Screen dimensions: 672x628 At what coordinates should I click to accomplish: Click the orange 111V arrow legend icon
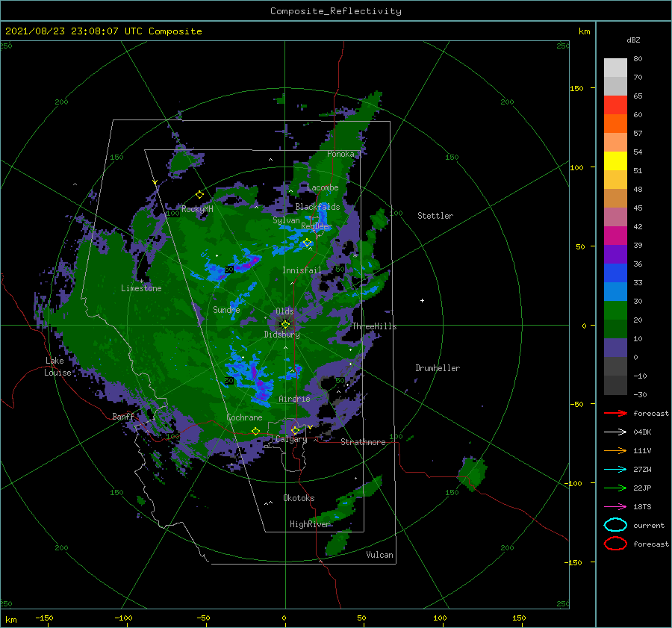coord(615,450)
